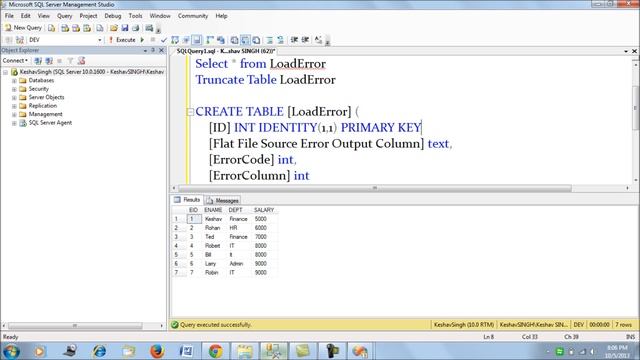Open the Connect dropdown in Object Explorer
This screenshot has width=640, height=360.
tap(16, 60)
